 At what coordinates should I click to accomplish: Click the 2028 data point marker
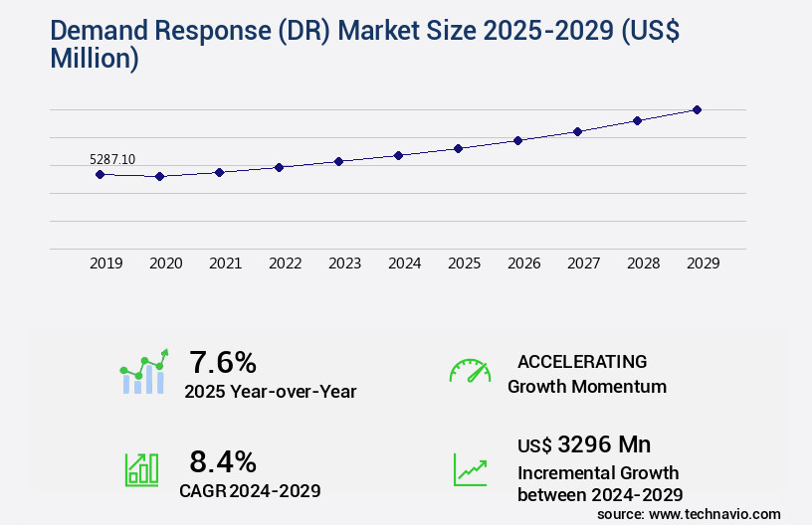click(x=637, y=120)
